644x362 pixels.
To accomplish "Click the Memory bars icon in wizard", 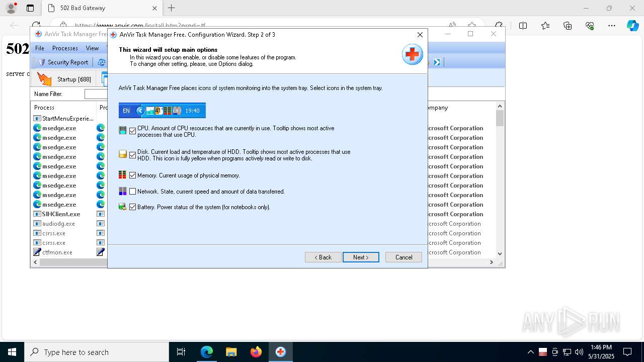I will (x=123, y=175).
